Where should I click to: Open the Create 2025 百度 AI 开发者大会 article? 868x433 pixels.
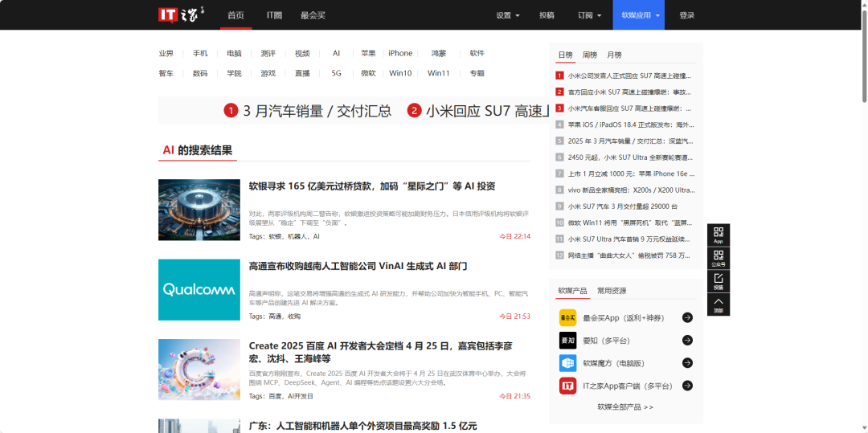click(x=381, y=352)
